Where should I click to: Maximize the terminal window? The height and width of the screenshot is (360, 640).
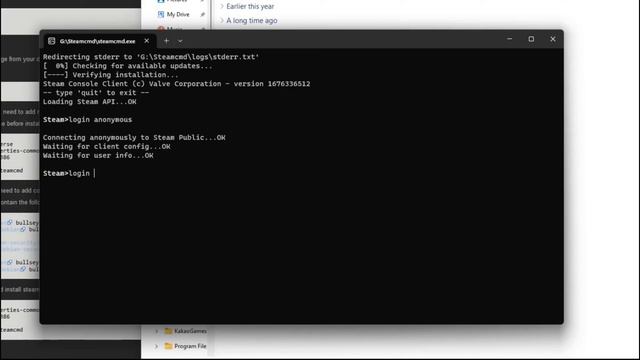click(531, 39)
